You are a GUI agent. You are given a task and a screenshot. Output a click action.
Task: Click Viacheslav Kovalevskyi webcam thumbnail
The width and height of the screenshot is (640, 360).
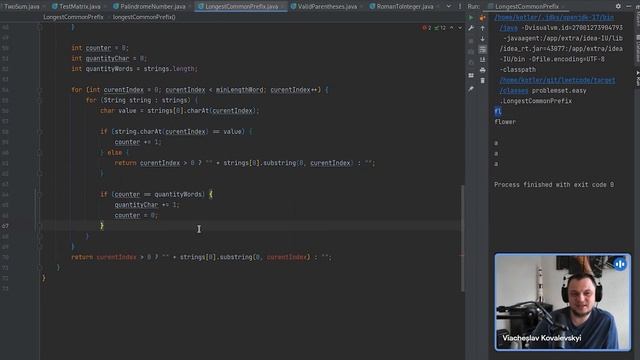(x=562, y=302)
